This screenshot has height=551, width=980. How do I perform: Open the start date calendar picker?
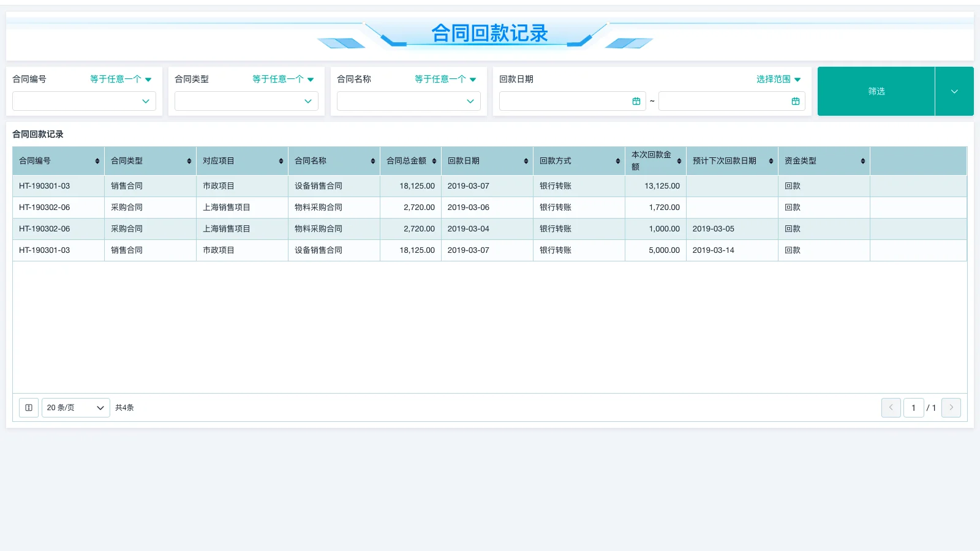[636, 101]
